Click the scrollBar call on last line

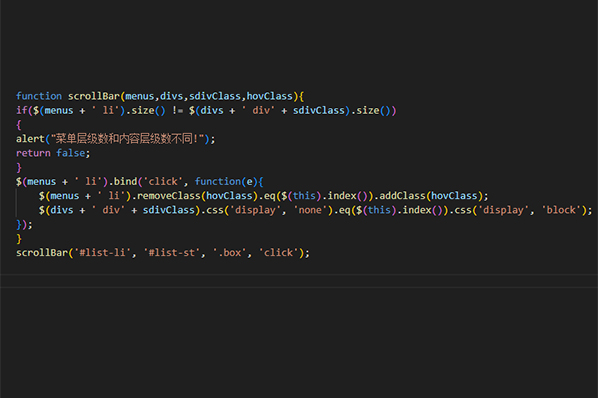tap(42, 253)
